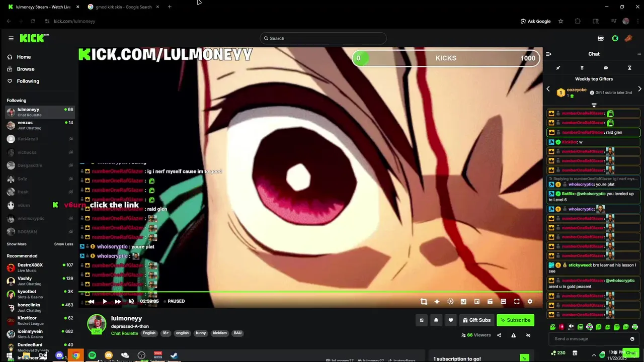Click the sword moderation icon in chat toolbar

pyautogui.click(x=558, y=68)
